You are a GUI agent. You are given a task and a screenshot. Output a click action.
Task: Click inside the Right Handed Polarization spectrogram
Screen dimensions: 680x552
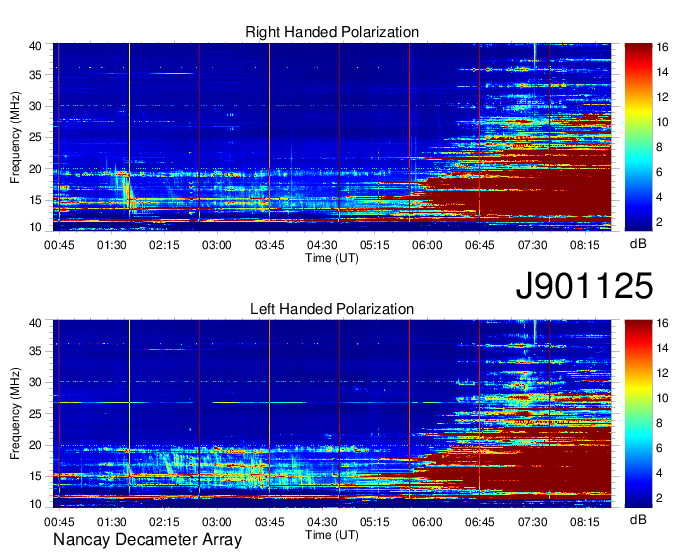332,137
